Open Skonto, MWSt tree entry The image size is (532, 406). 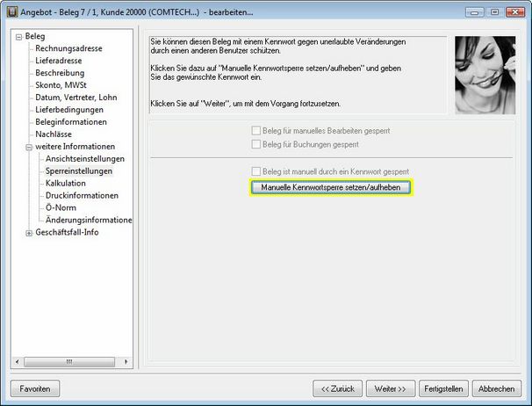(64, 84)
